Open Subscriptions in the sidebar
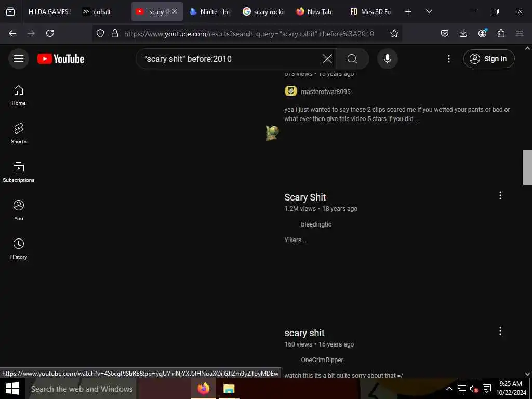This screenshot has width=532, height=399. click(19, 172)
